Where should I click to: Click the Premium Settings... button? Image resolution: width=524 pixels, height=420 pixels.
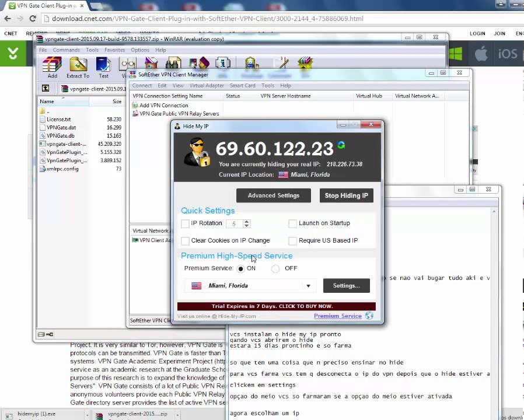[346, 286]
